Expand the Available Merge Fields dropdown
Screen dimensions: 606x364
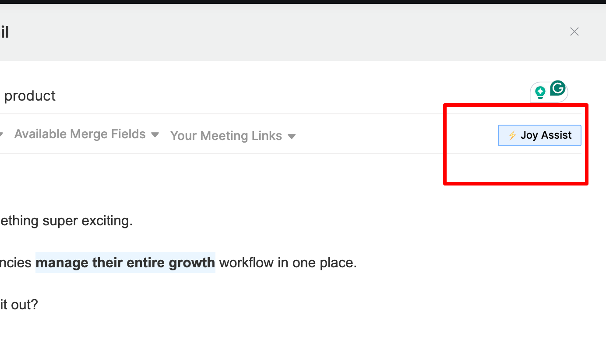pos(87,134)
